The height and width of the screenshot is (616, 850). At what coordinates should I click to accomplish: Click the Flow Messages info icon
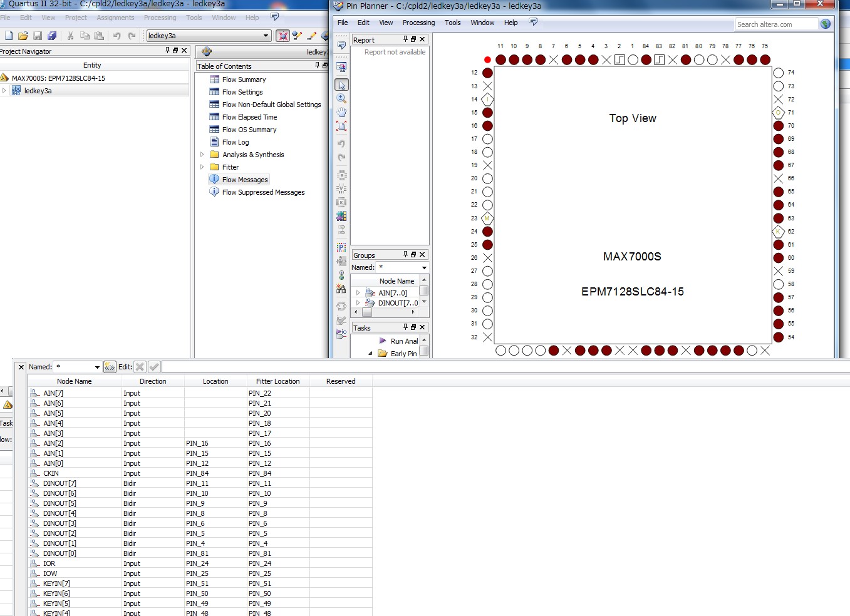214,179
